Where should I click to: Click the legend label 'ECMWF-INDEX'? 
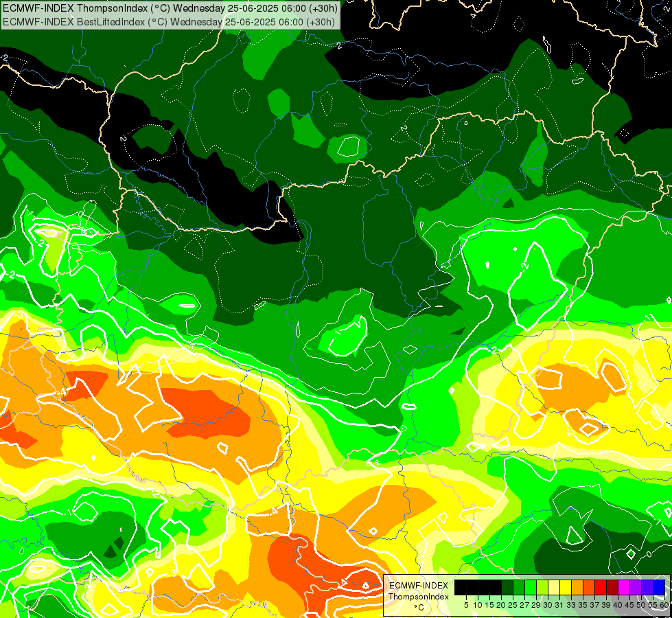[418, 586]
